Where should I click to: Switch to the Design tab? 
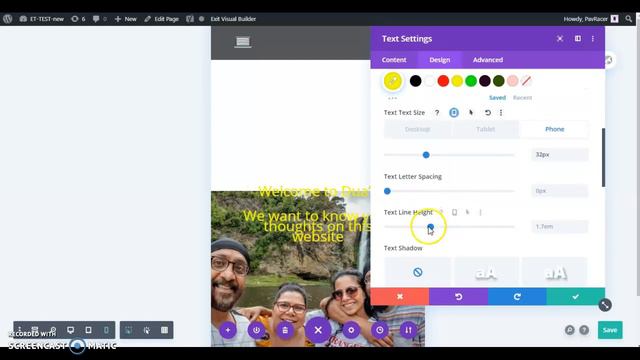(x=440, y=60)
